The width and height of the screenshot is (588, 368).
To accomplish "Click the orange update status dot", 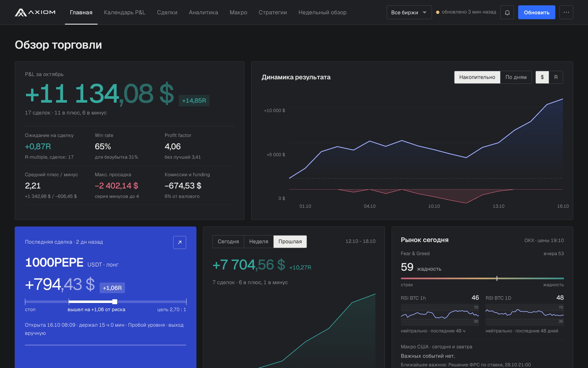I will [438, 12].
